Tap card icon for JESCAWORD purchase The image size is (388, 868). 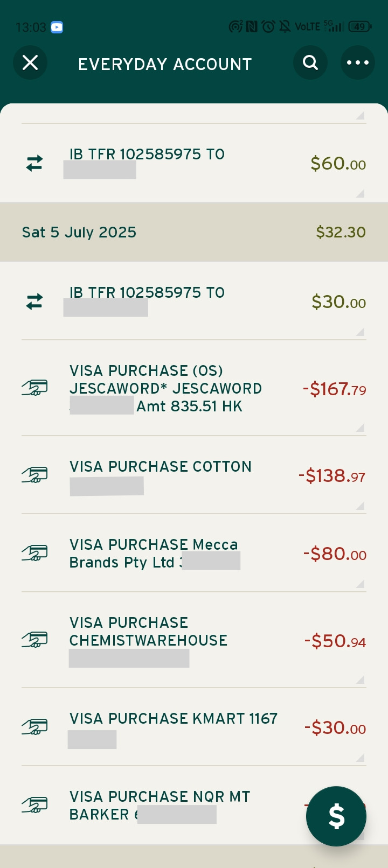point(34,388)
